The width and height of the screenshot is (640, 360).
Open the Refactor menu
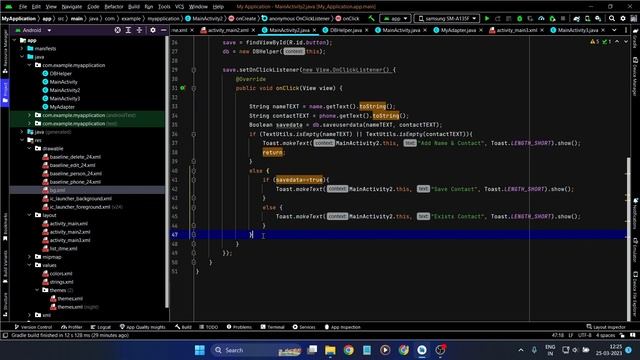coord(114,7)
